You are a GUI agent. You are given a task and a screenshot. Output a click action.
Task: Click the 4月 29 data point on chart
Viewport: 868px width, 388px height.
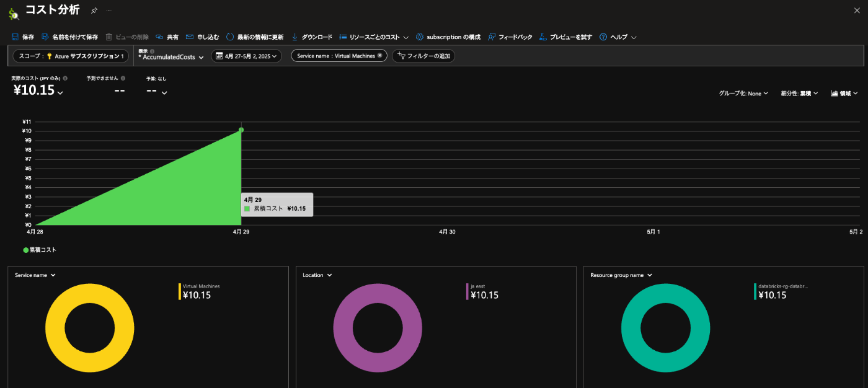pos(241,130)
